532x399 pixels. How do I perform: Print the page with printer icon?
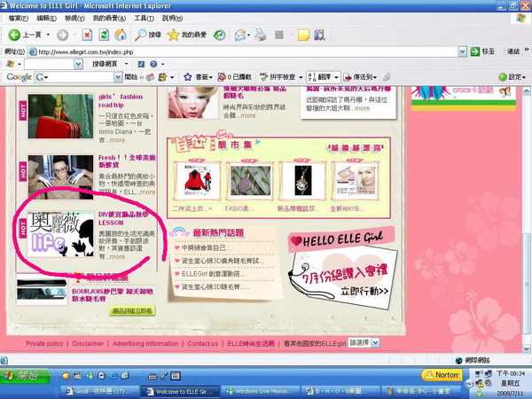coord(260,35)
